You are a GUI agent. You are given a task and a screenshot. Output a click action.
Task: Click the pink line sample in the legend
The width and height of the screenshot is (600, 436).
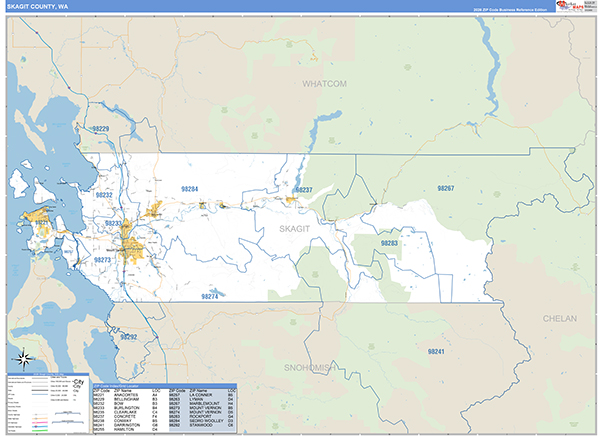40,423
